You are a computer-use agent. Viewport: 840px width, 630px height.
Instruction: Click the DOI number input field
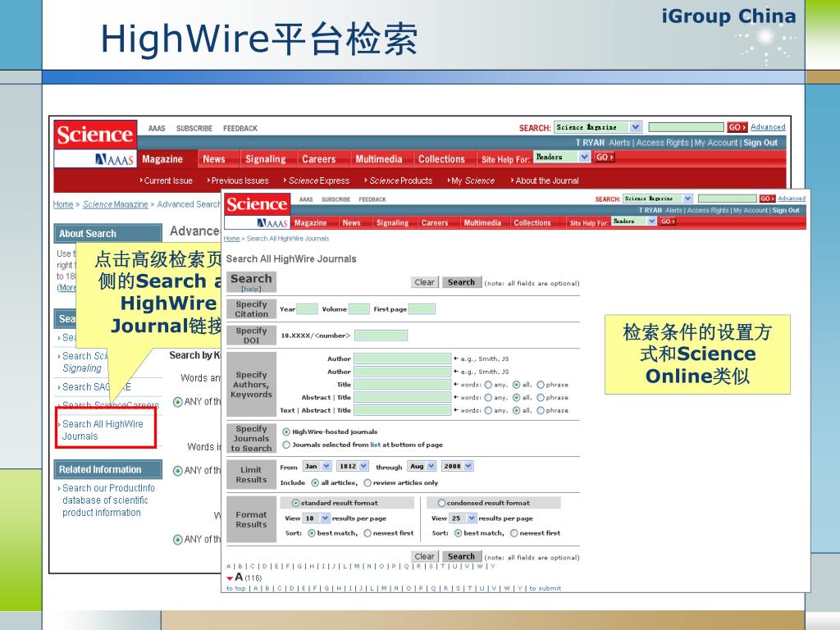(381, 336)
